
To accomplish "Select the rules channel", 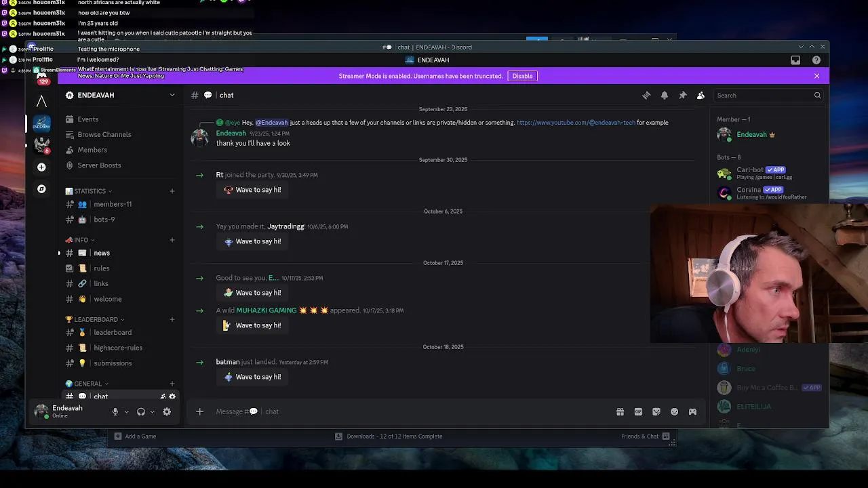I will click(119, 268).
